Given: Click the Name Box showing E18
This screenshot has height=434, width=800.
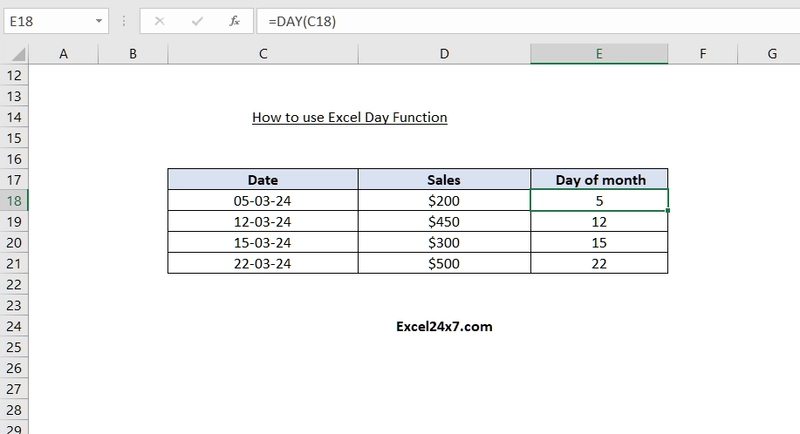Looking at the screenshot, I should click(56, 21).
